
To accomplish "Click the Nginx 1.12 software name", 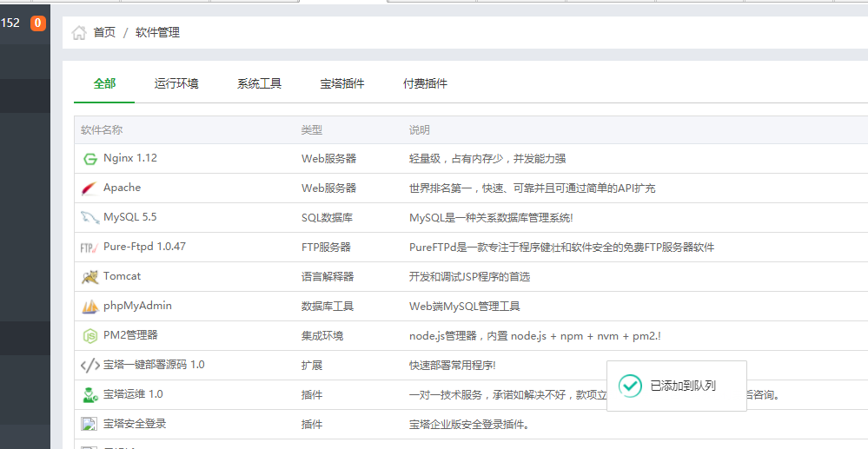I will tap(130, 158).
